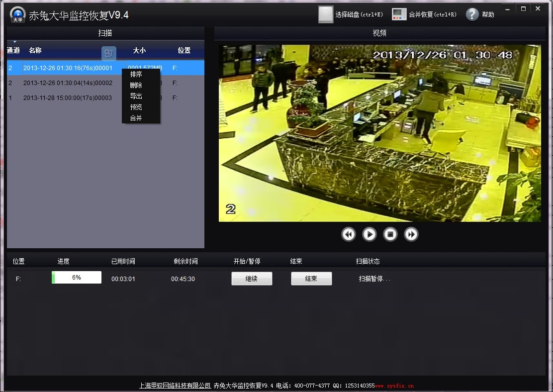Click the 合并恢复 merge recovery icon
Image resolution: width=553 pixels, height=392 pixels.
coord(399,14)
